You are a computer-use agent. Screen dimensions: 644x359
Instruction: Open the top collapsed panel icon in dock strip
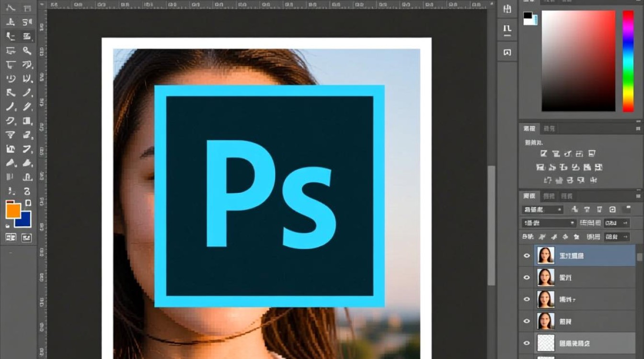[x=507, y=9]
